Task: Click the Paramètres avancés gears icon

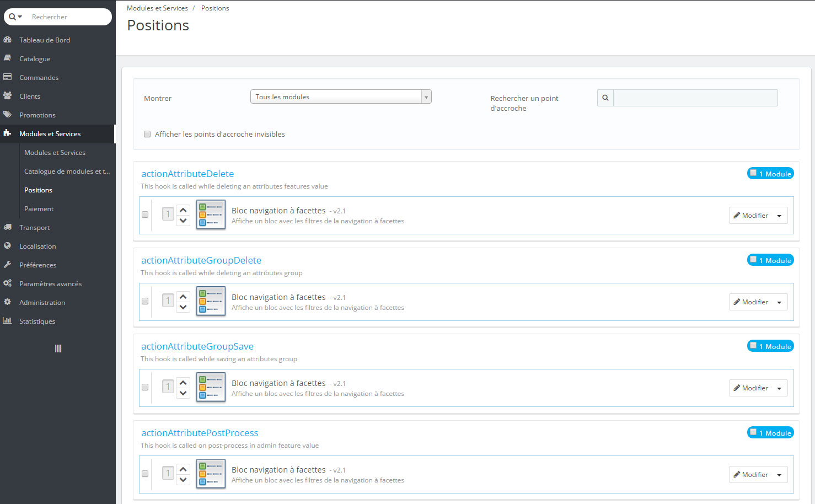Action: (x=8, y=283)
